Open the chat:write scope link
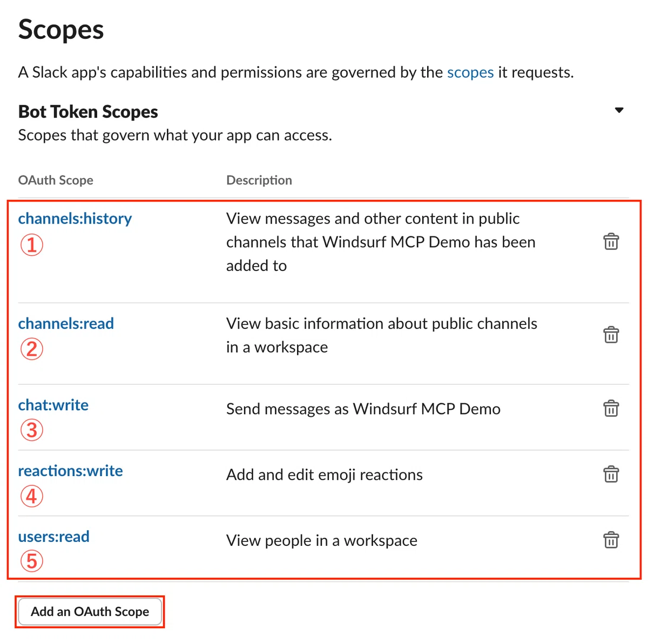 click(53, 405)
